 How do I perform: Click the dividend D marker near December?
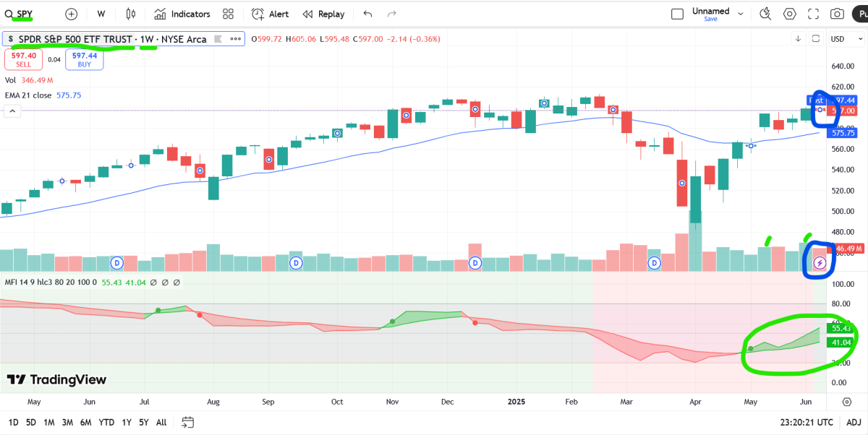click(x=475, y=262)
